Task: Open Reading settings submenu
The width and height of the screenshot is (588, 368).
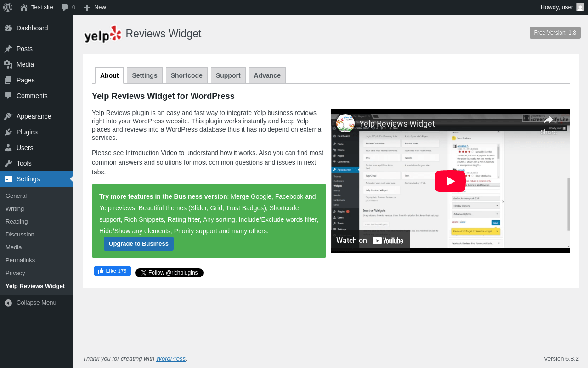Action: [37, 222]
